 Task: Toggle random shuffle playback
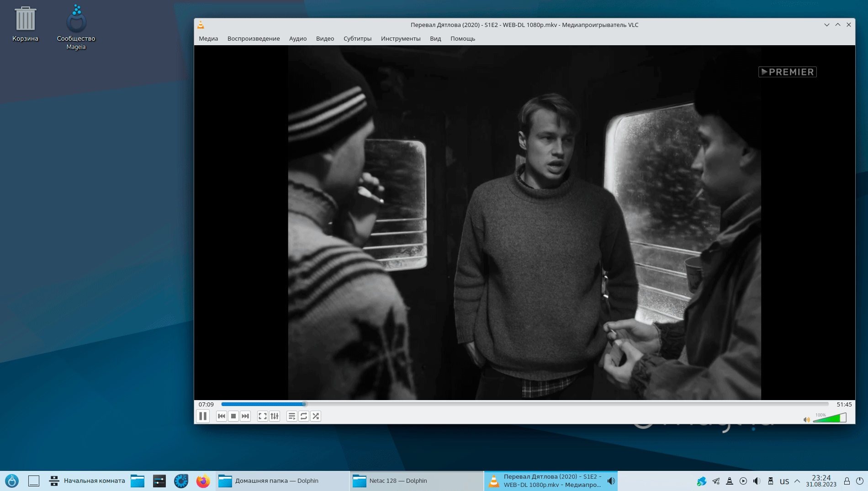(x=316, y=416)
